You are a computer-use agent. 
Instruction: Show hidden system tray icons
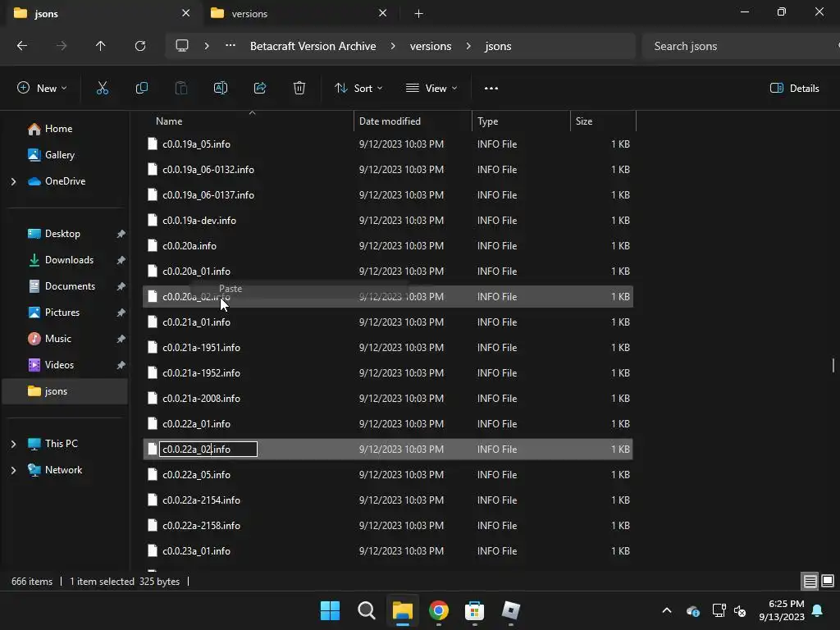[667, 610]
